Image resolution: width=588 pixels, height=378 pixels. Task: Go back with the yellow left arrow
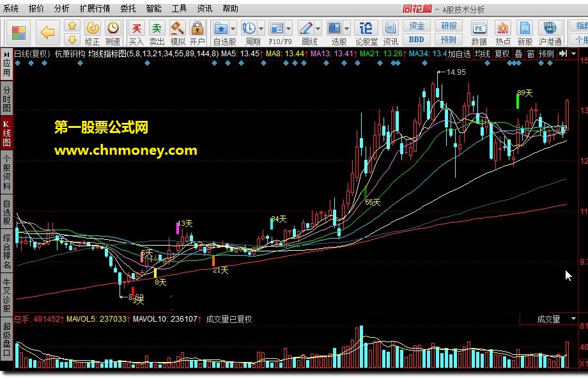point(48,33)
